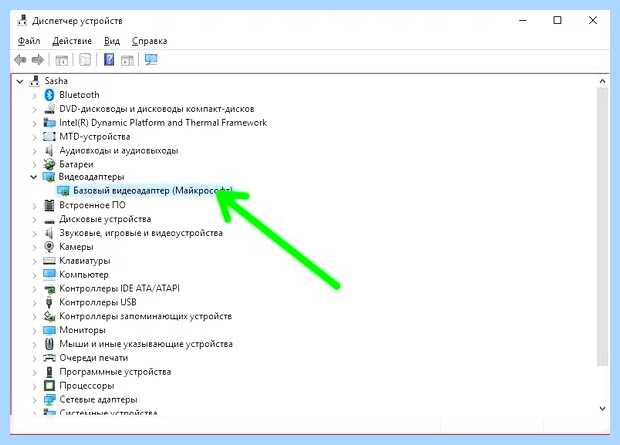This screenshot has height=445, width=620.
Task: Click the Контроллеры USB plug icon
Action: pyautogui.click(x=49, y=302)
